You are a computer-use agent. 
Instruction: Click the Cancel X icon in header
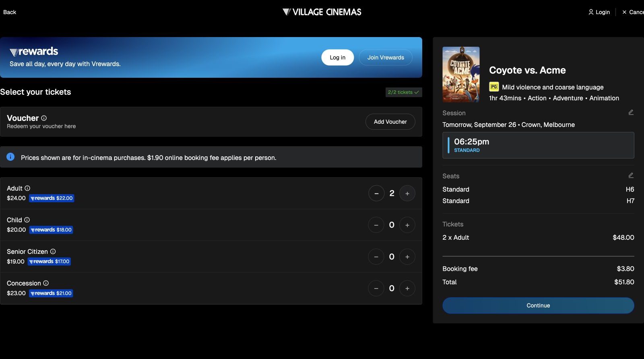pos(624,12)
